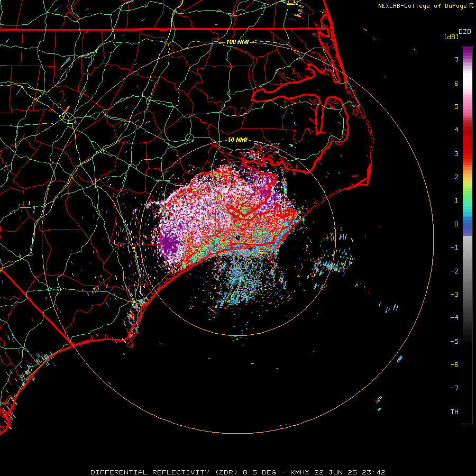
Task: Click the -1 value on color scale
Action: (454, 248)
